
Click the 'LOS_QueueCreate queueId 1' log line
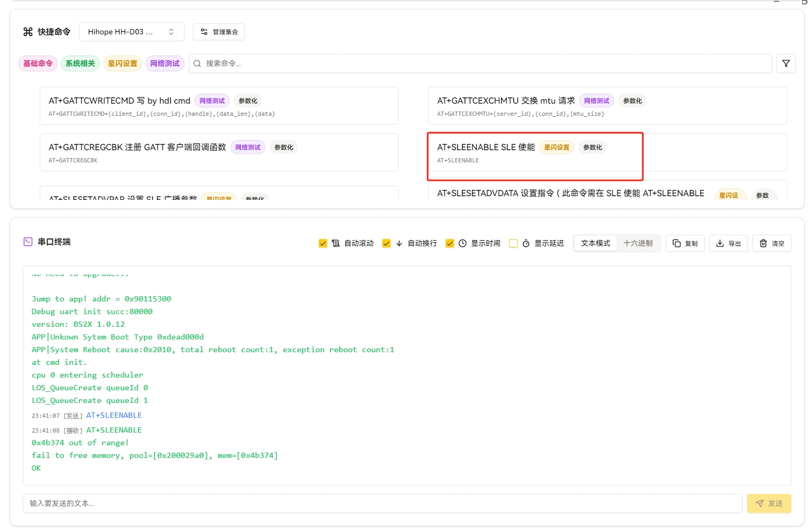pos(90,400)
